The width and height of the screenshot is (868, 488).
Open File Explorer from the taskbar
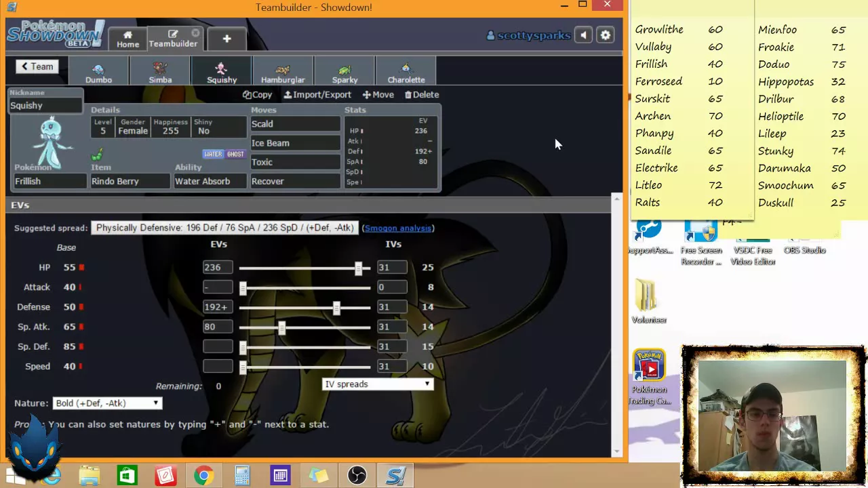click(90, 476)
